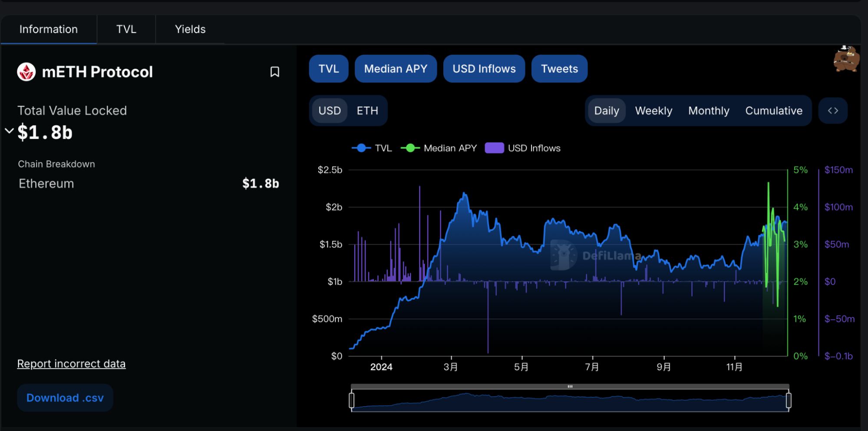This screenshot has height=431, width=868.
Task: Toggle the Median APY chart series
Action: [x=395, y=69]
